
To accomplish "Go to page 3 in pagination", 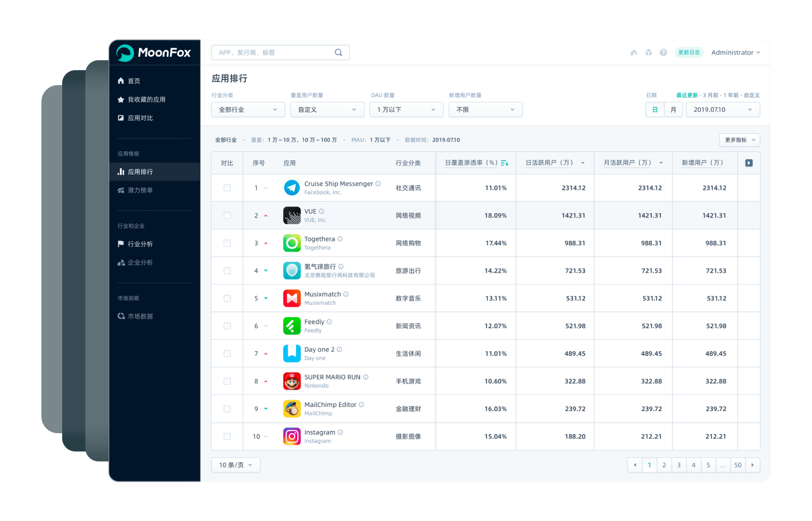I will point(679,465).
